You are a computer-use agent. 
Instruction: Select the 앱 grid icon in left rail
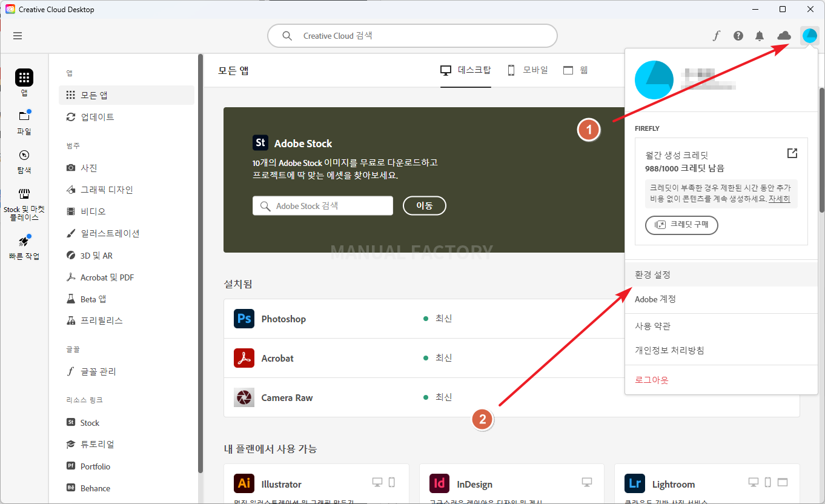click(24, 78)
